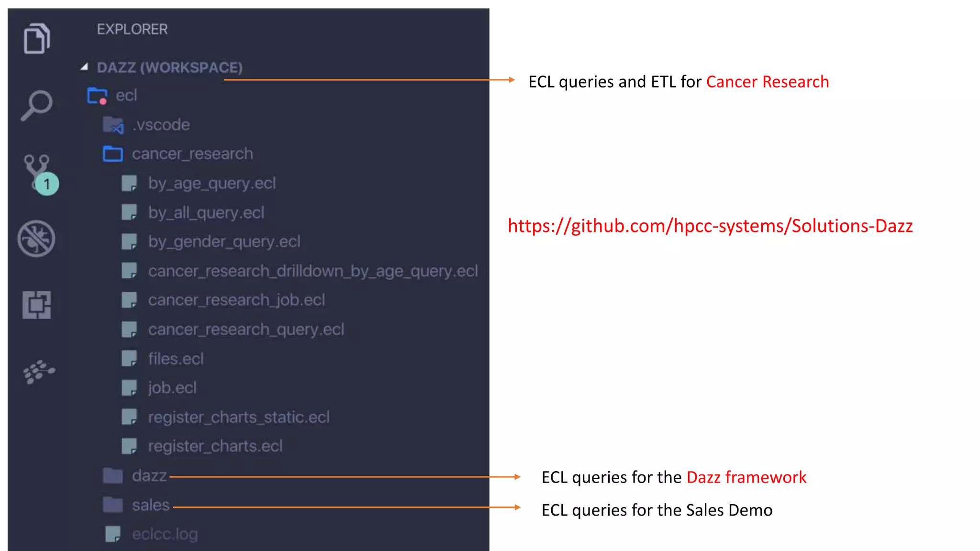Click the EXPLORER panel title
Image resolution: width=980 pixels, height=551 pixels.
133,29
